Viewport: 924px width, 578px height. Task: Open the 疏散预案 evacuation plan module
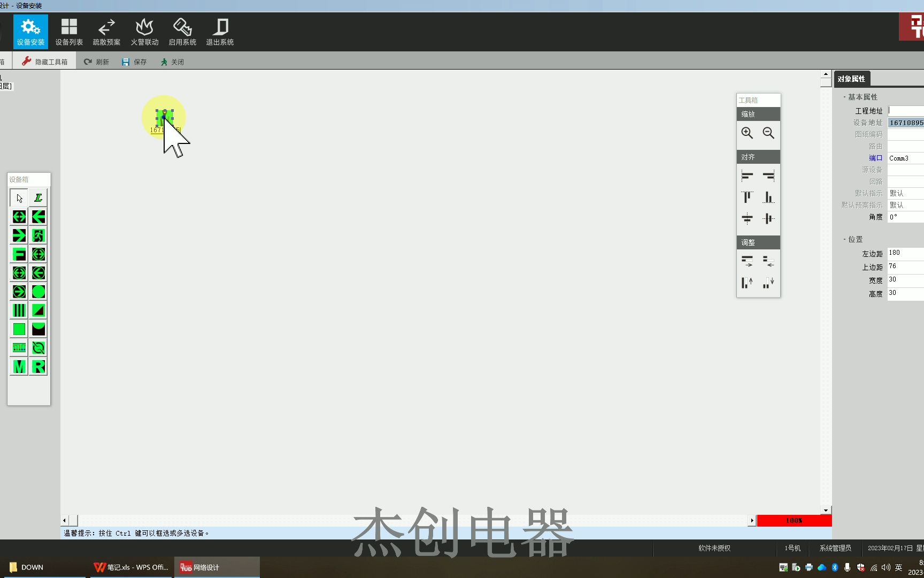coord(106,32)
